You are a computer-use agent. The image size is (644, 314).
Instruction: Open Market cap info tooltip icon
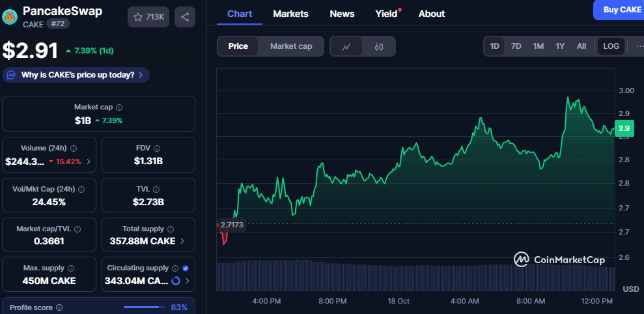point(119,107)
